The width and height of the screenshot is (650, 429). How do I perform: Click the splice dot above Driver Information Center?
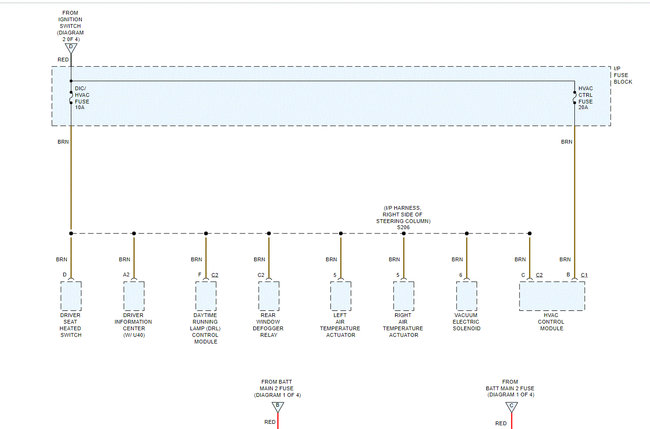(x=134, y=233)
